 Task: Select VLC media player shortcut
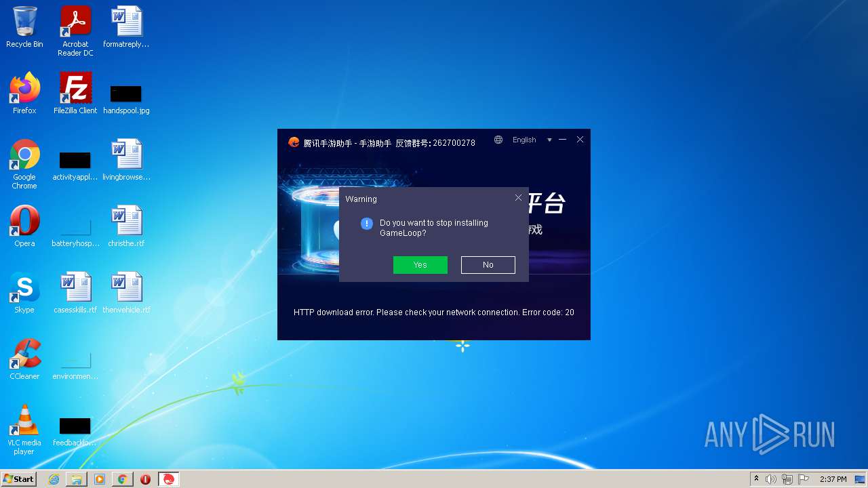pos(24,430)
